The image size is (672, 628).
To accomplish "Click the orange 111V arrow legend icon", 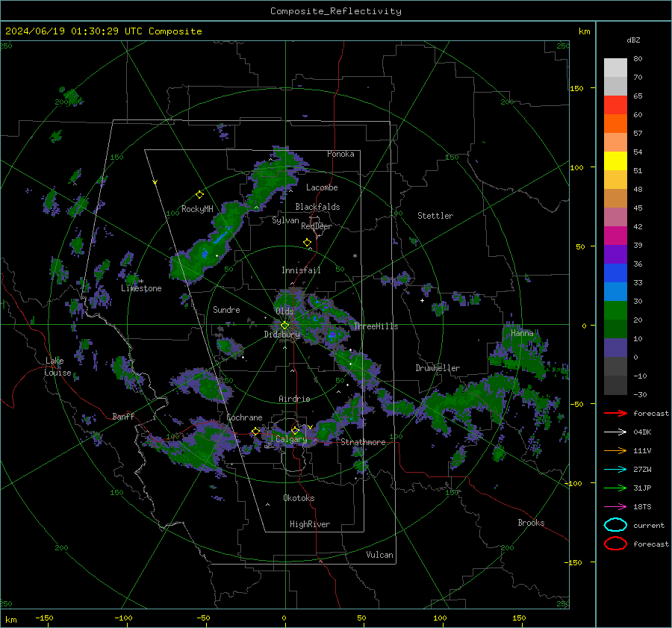I will pos(615,450).
